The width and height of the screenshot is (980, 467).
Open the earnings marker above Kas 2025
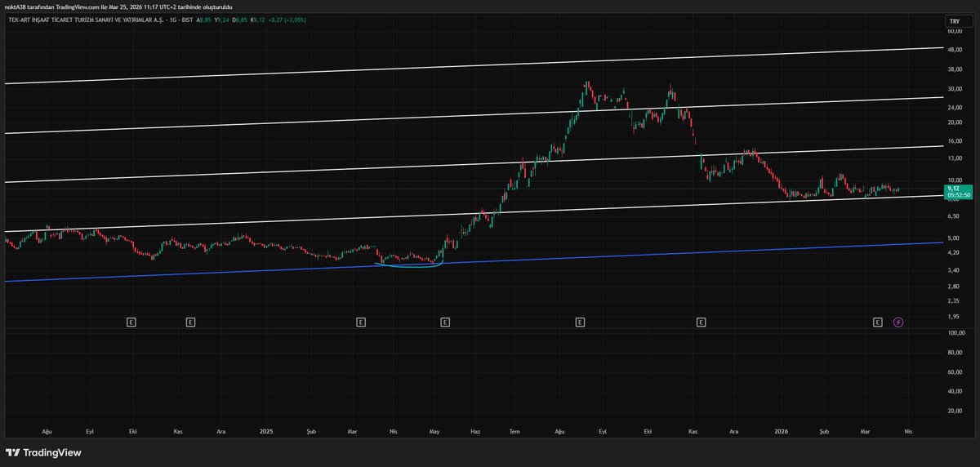point(701,322)
